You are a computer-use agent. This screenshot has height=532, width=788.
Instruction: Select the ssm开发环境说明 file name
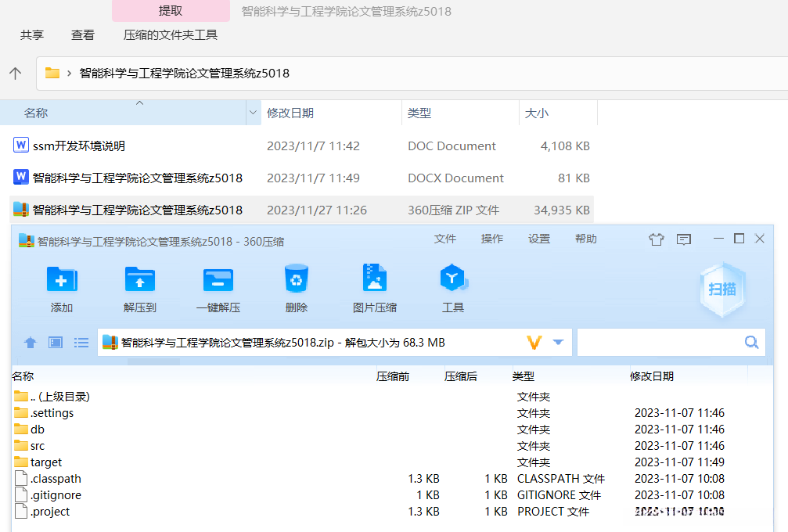[79, 146]
